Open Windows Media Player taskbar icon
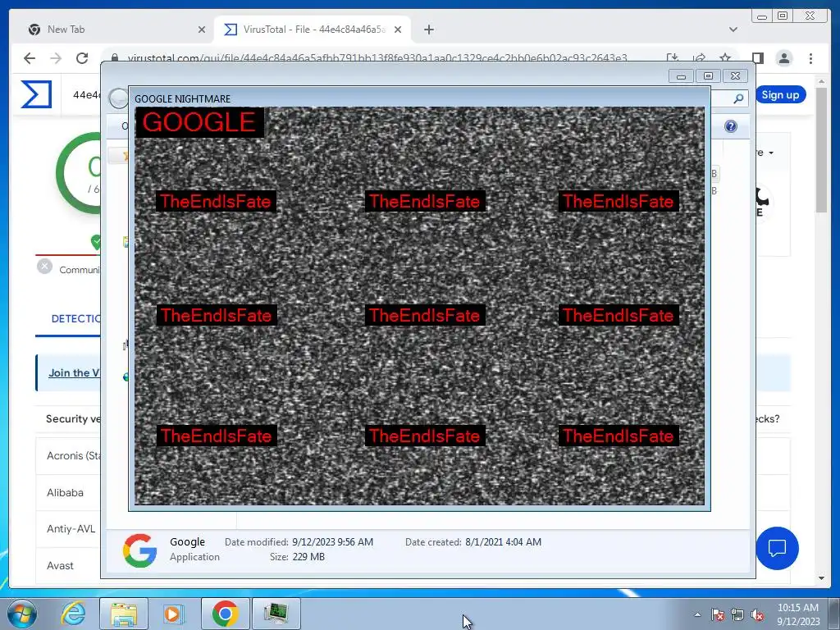 point(173,614)
